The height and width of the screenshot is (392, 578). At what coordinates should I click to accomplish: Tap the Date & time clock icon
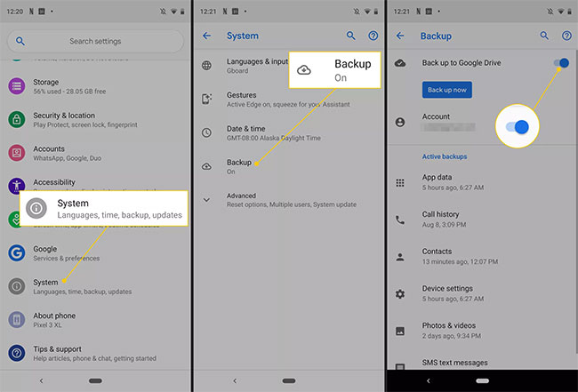pos(207,132)
